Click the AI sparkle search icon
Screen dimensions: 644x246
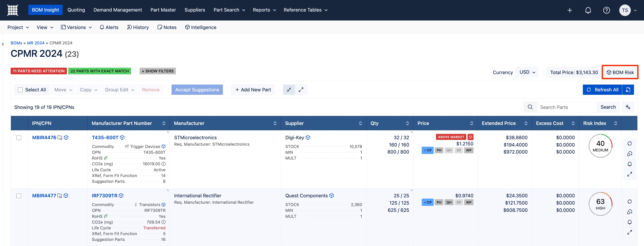(628, 107)
